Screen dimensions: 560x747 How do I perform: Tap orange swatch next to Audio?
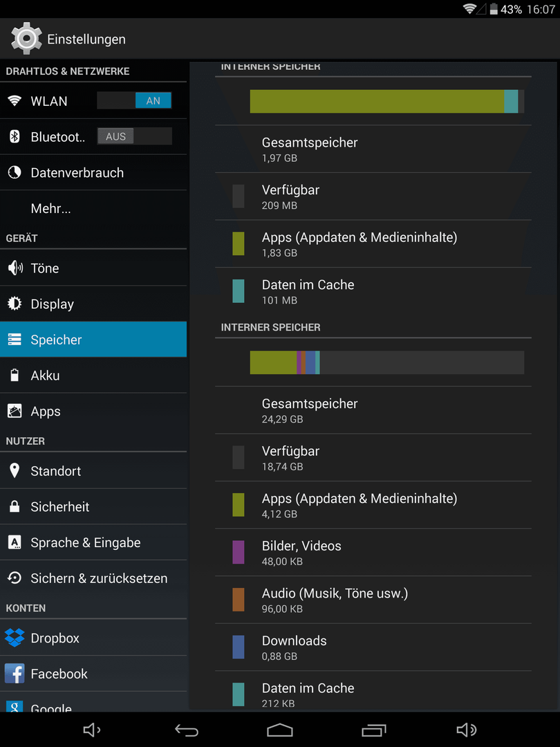238,600
